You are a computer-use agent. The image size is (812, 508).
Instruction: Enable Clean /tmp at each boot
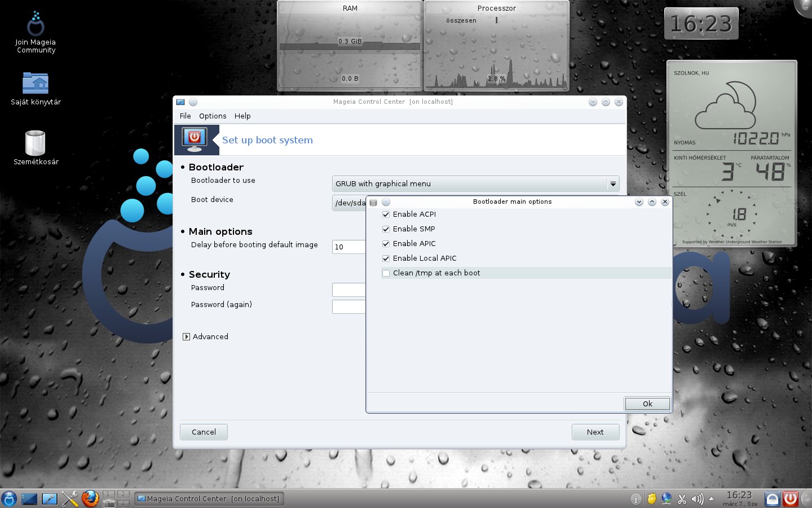[x=386, y=273]
